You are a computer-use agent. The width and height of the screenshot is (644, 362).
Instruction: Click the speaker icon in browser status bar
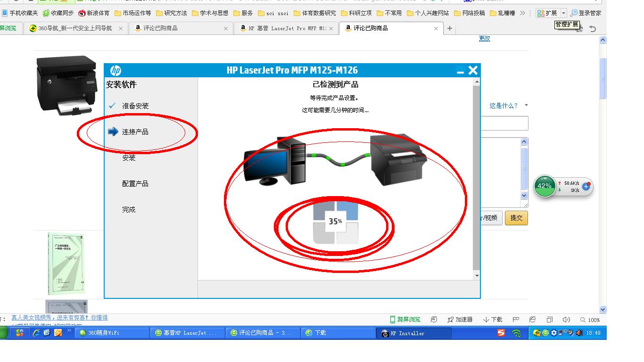pos(566,320)
